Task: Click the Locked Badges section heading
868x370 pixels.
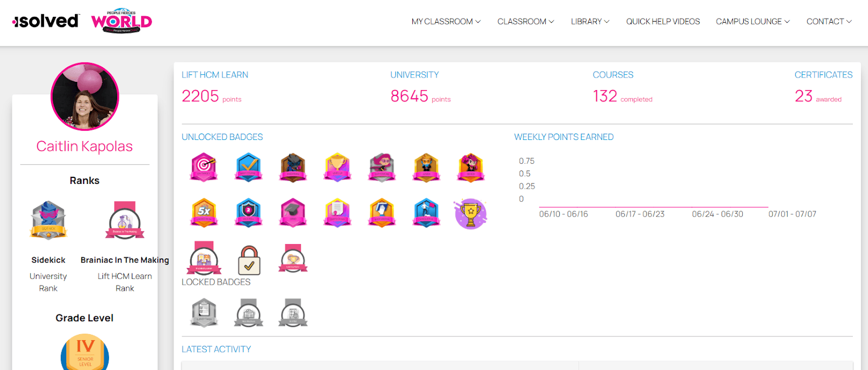Action: 216,282
